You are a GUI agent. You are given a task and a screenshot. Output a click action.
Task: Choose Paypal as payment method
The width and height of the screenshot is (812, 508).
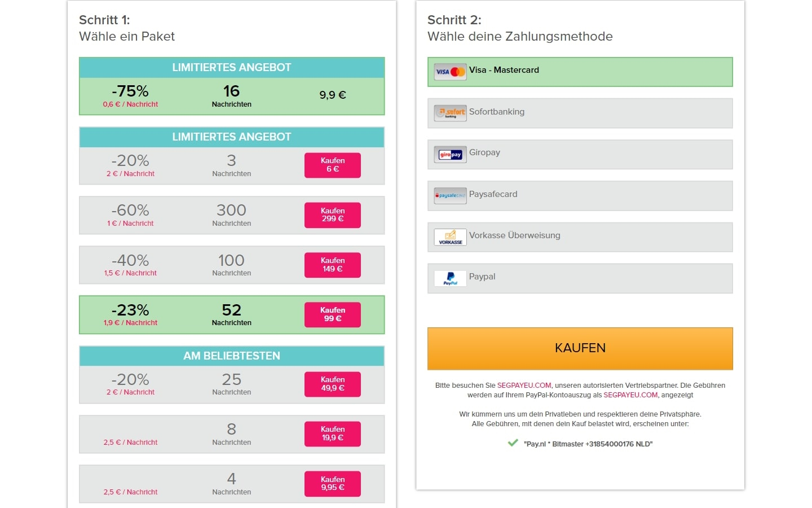[580, 278]
